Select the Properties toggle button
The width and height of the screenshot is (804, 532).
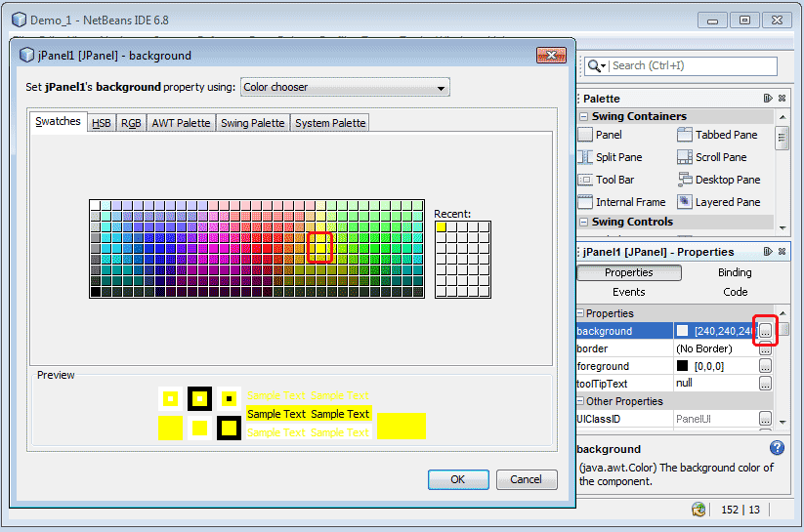(x=629, y=272)
